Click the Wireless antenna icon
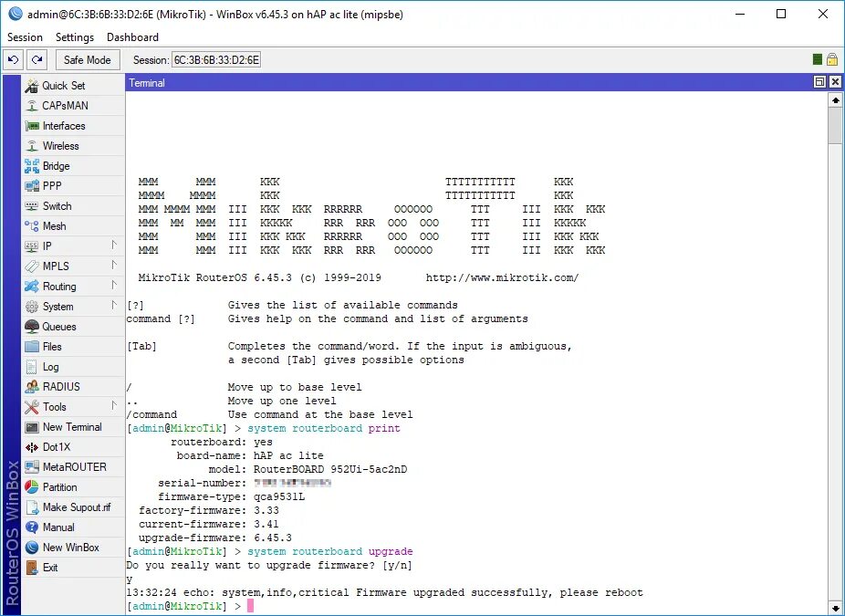This screenshot has width=845, height=616. click(x=32, y=146)
